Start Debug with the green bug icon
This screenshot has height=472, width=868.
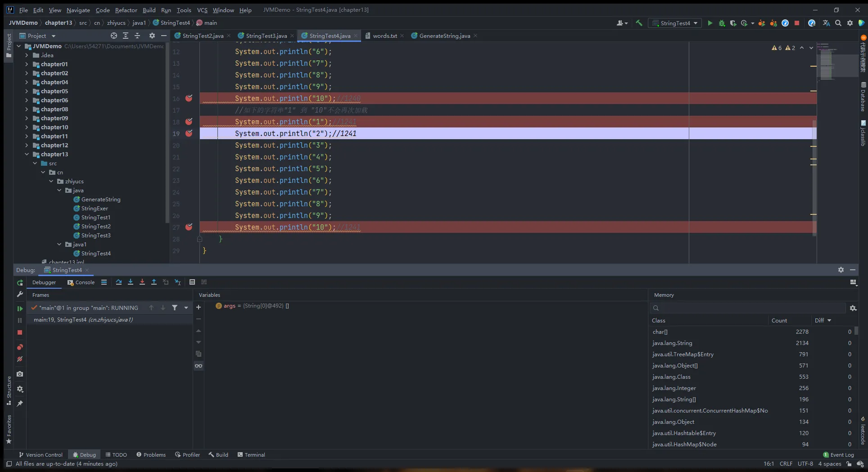(722, 23)
